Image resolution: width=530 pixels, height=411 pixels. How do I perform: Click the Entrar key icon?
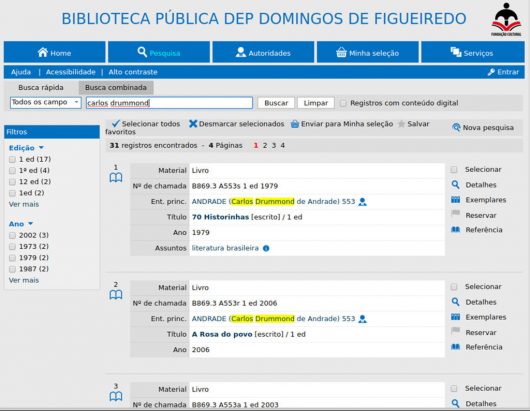[491, 72]
